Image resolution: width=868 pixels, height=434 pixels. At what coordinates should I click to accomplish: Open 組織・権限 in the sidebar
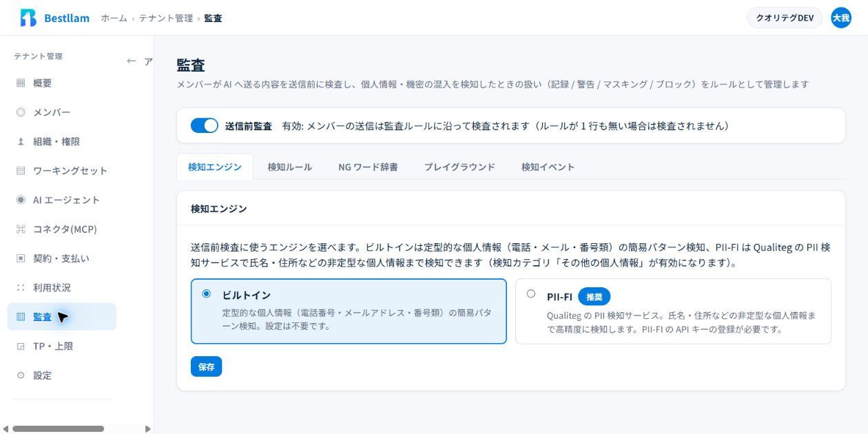point(62,141)
